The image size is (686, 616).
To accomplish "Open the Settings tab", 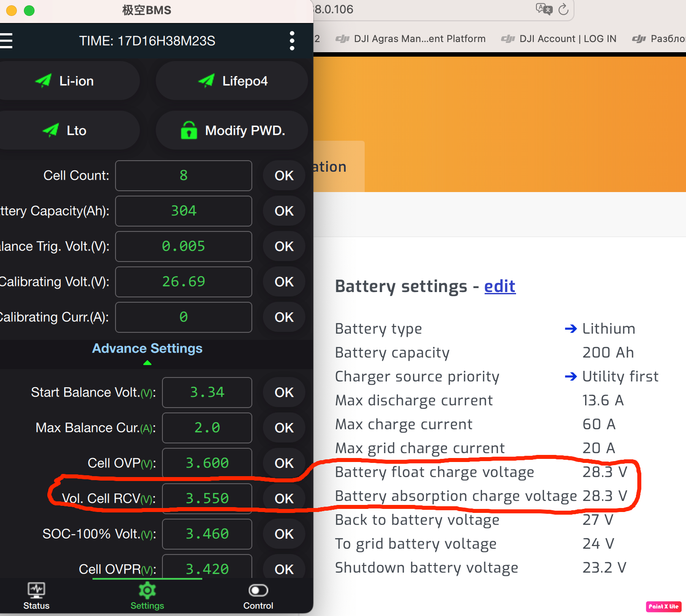I will click(147, 597).
